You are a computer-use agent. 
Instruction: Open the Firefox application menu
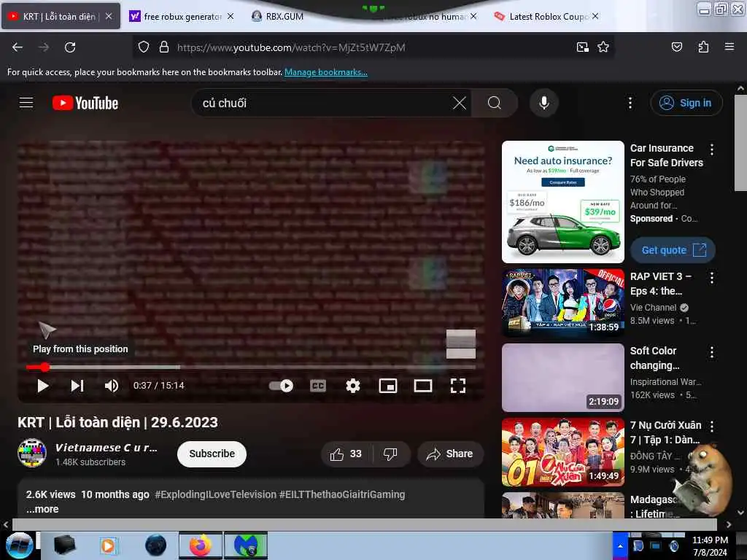coord(729,47)
